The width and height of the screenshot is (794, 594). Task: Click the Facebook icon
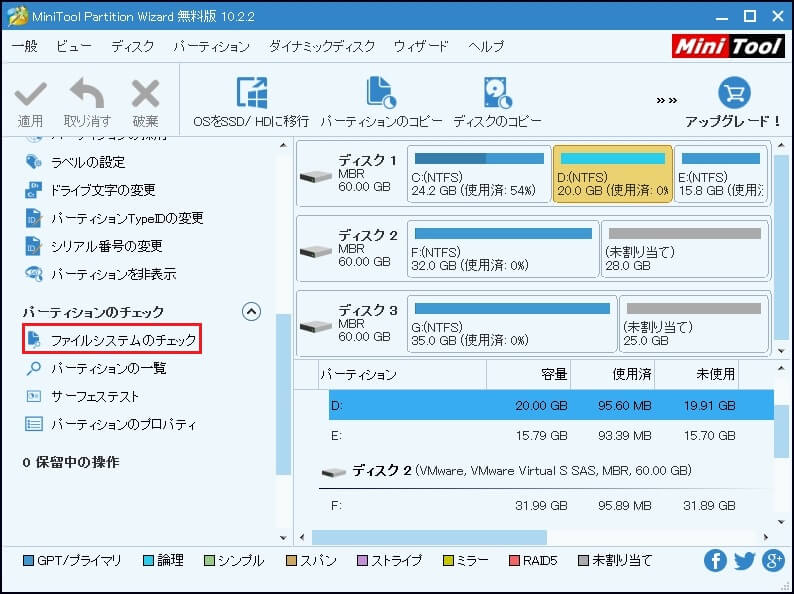715,561
